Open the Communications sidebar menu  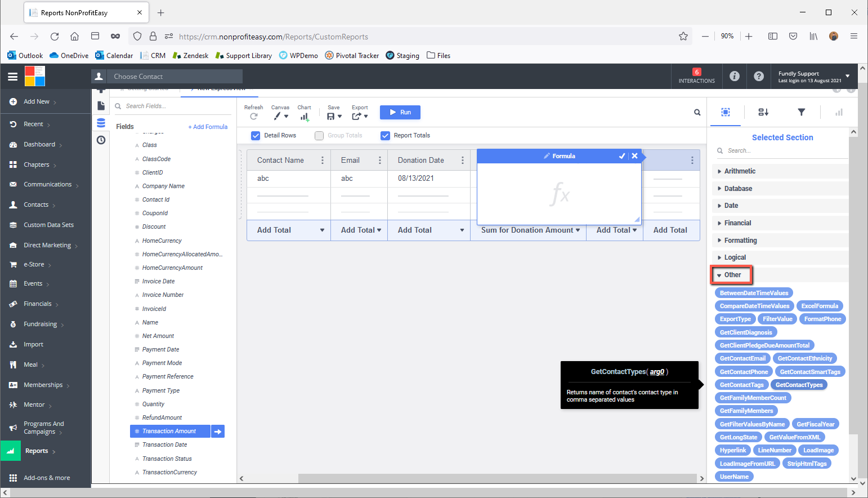tap(47, 185)
